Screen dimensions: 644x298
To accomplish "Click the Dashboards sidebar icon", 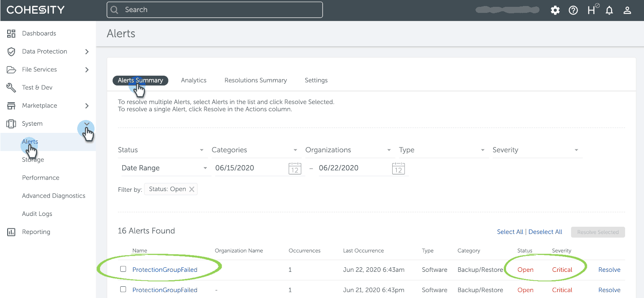I will [x=11, y=33].
